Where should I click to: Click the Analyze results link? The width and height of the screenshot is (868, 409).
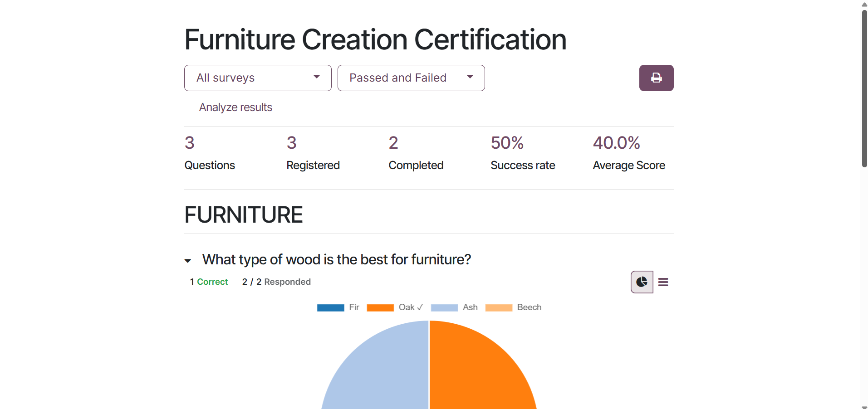(235, 107)
